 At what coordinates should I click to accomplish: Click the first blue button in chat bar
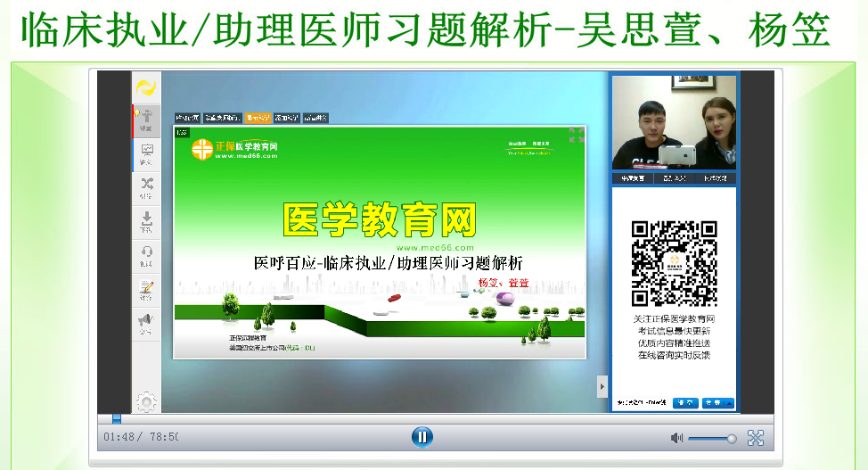click(685, 403)
